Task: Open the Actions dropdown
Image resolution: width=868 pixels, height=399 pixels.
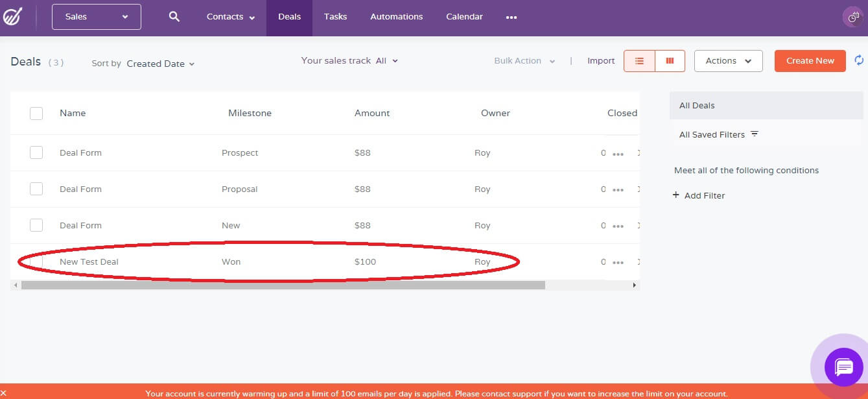Action: (728, 61)
